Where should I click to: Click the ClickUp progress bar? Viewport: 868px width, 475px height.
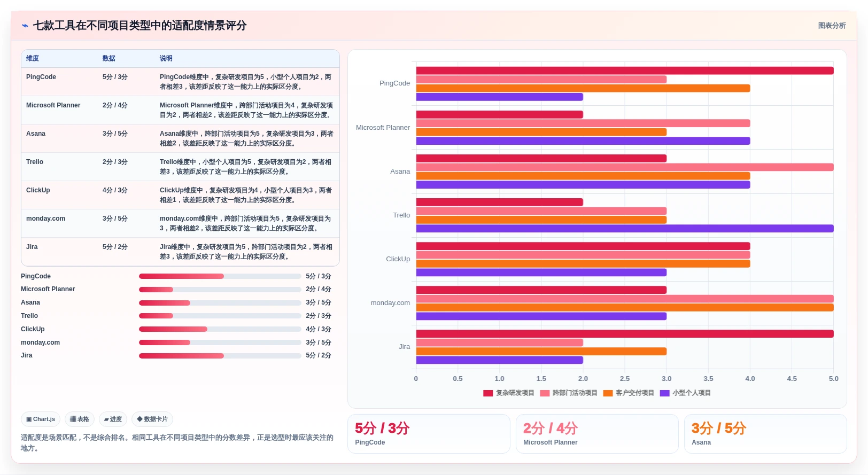pyautogui.click(x=220, y=329)
